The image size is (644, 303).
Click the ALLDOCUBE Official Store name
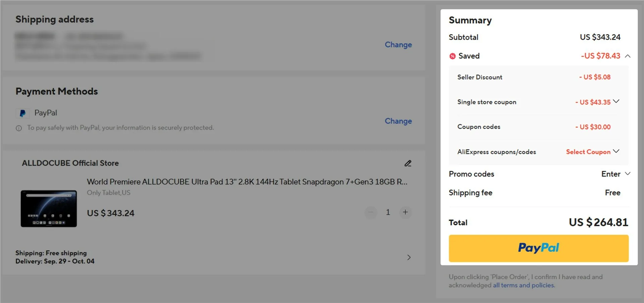click(70, 163)
